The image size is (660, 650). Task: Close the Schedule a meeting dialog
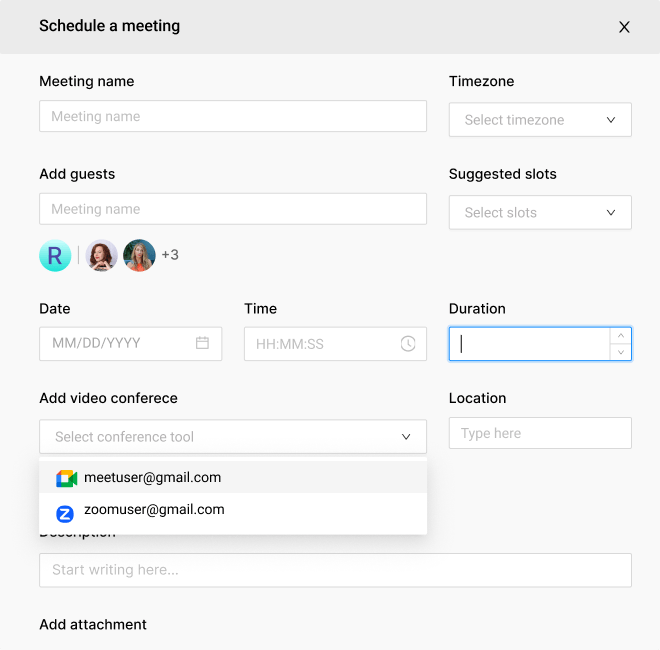624,27
